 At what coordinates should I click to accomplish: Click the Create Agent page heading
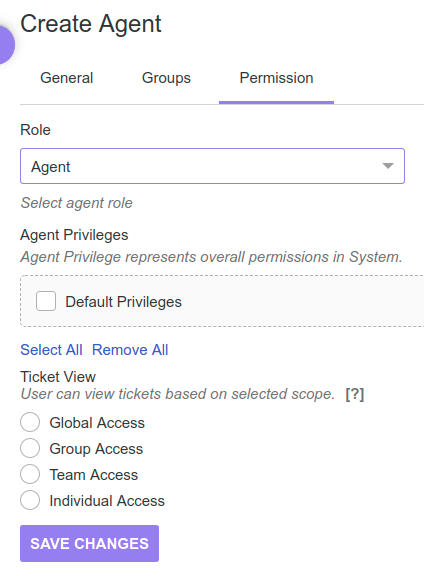(91, 24)
